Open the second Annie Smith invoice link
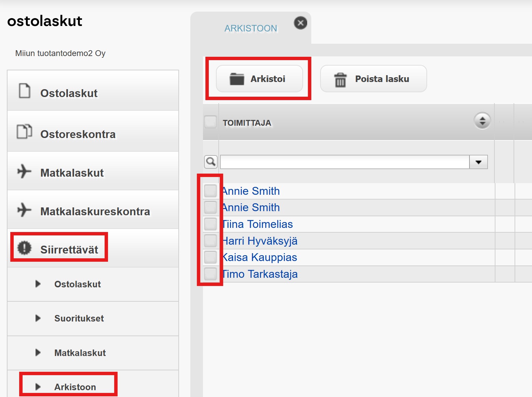Viewport: 532px width, 397px height. (251, 207)
